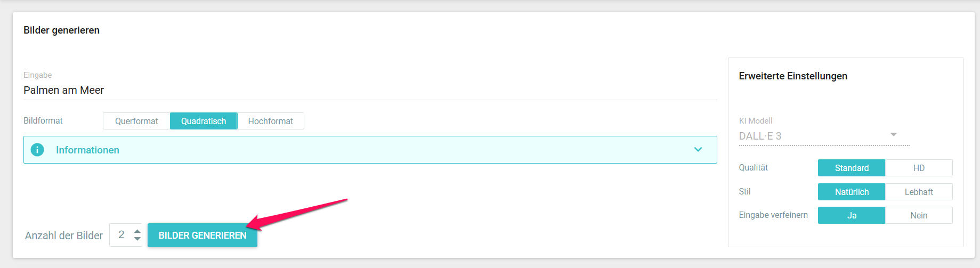The width and height of the screenshot is (980, 268).
Task: Set quality to HD
Action: [919, 168]
